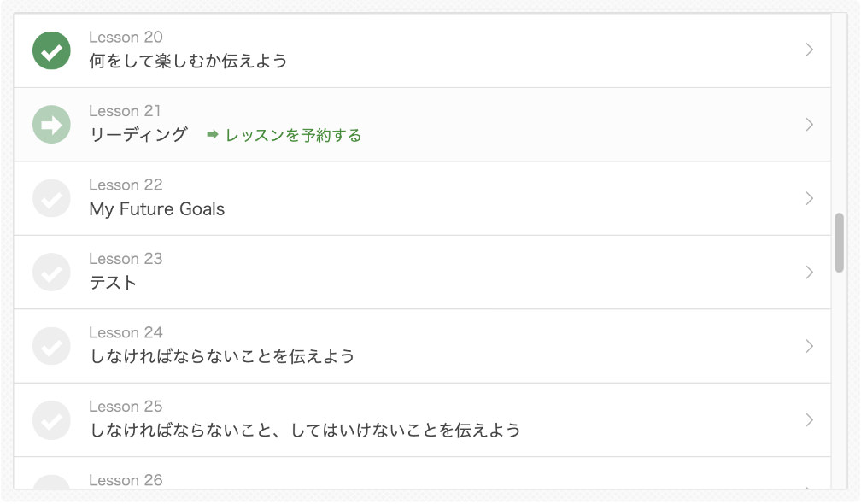Expand Lesson 21 using its right chevron
This screenshot has height=504, width=861.
click(809, 125)
